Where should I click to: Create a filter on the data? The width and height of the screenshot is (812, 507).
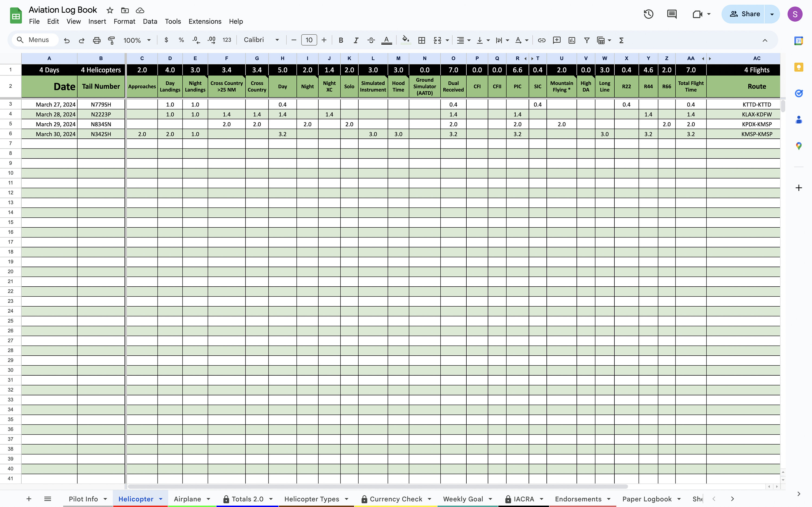[587, 40]
